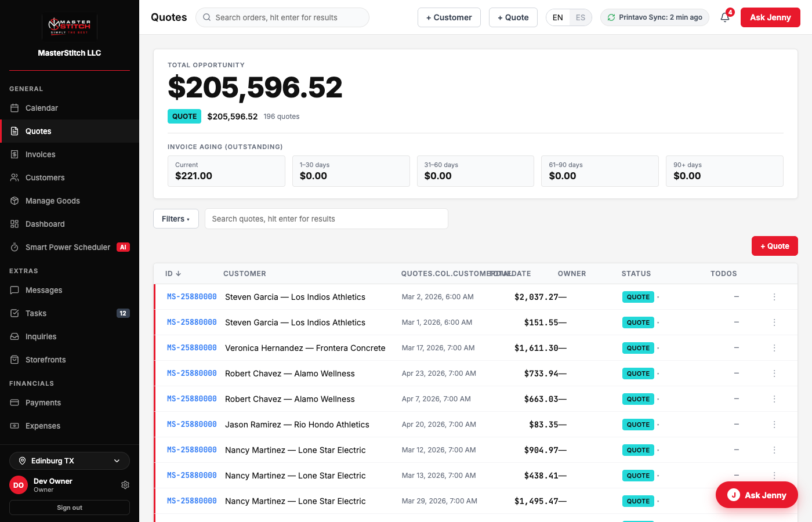The width and height of the screenshot is (812, 522).
Task: Click the red + Quote button above table
Action: [775, 246]
